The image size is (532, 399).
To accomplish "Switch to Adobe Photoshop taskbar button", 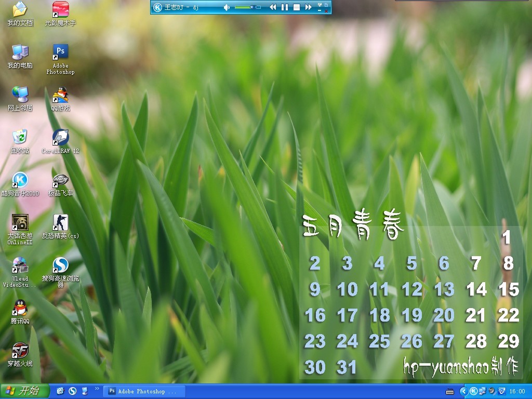I will pyautogui.click(x=143, y=391).
